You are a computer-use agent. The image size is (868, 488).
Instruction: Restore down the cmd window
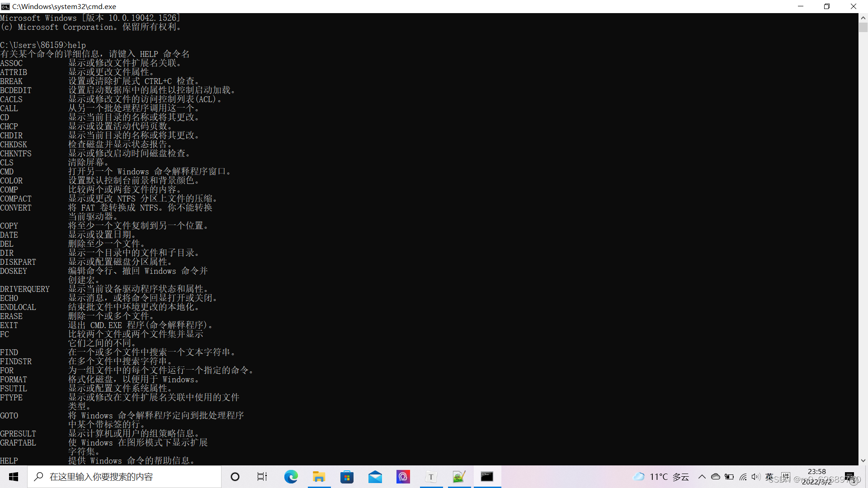pos(827,6)
